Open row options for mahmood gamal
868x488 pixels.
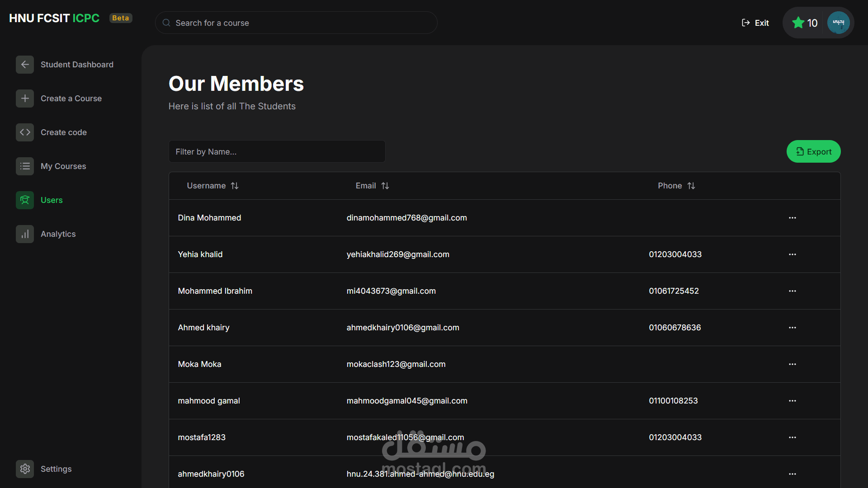[792, 401]
